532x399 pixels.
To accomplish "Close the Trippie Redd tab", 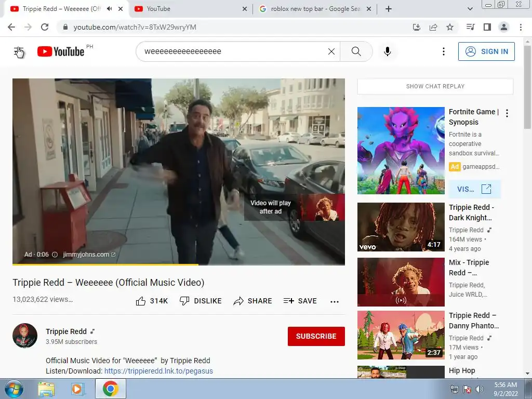I will tap(121, 9).
